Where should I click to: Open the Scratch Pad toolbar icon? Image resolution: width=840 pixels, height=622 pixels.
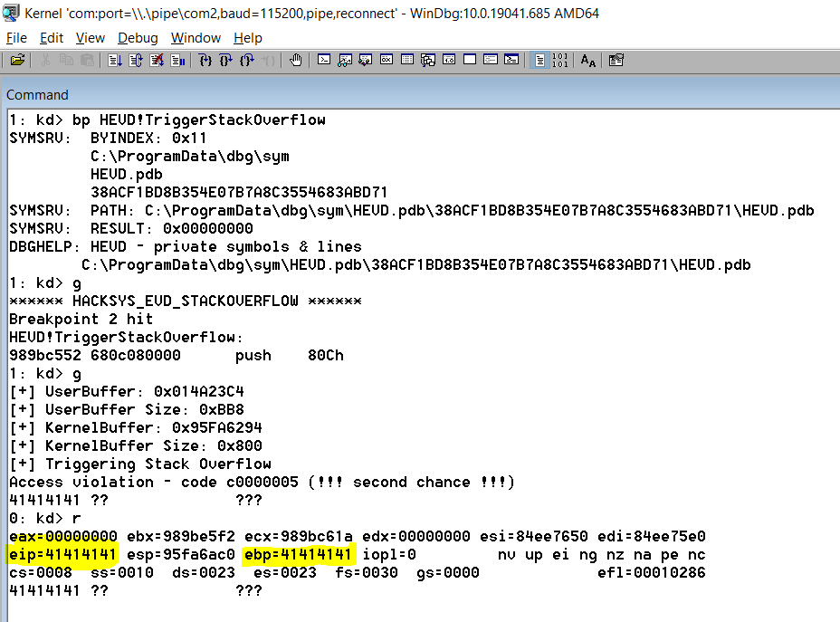470,60
